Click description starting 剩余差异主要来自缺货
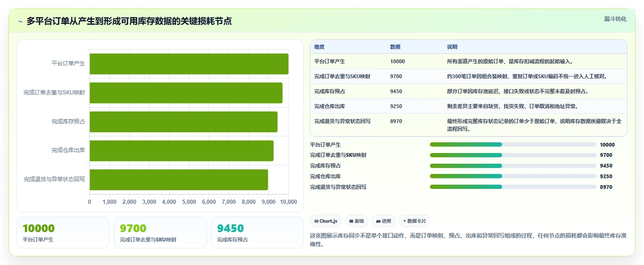Image resolution: width=644 pixels, height=265 pixels. tap(512, 106)
